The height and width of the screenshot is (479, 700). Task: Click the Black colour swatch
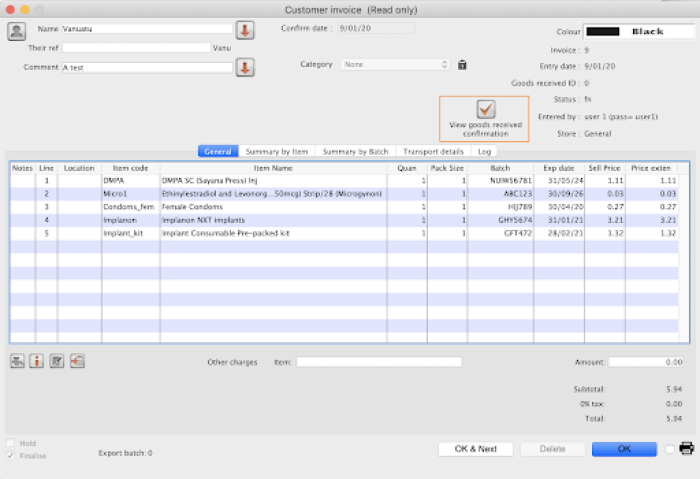[638, 31]
